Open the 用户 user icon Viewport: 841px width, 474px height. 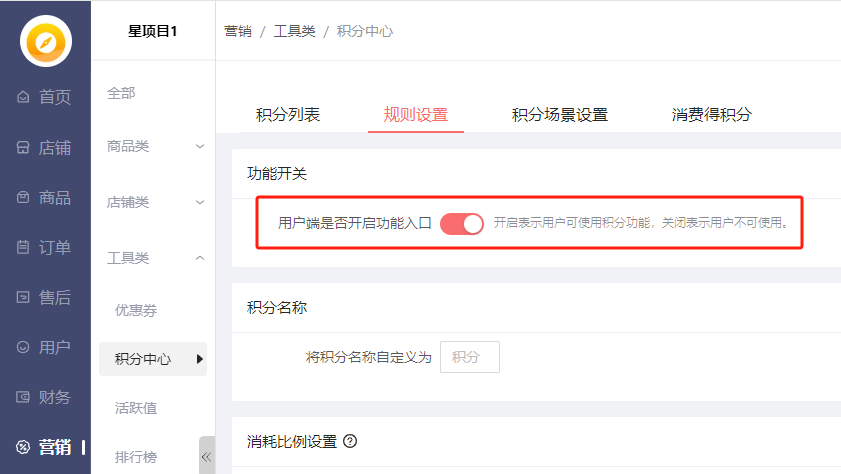click(x=23, y=347)
